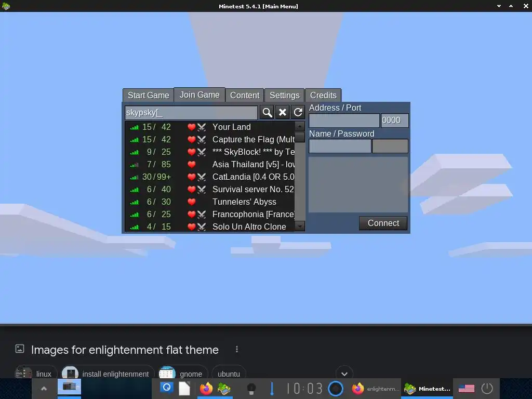Click the server description box above Connect
The width and height of the screenshot is (532, 399).
coord(358,184)
